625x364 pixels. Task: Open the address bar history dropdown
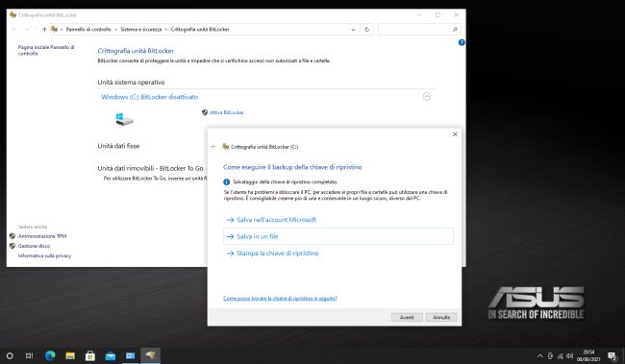point(353,30)
